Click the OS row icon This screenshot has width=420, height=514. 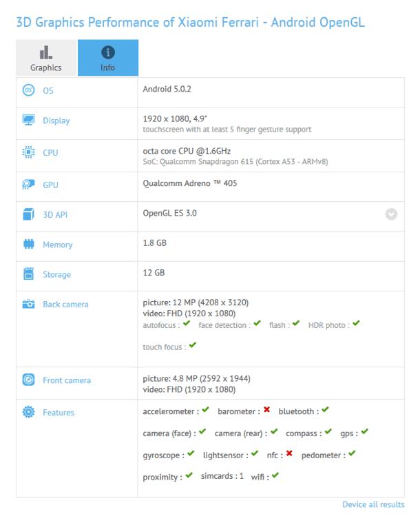(x=28, y=90)
